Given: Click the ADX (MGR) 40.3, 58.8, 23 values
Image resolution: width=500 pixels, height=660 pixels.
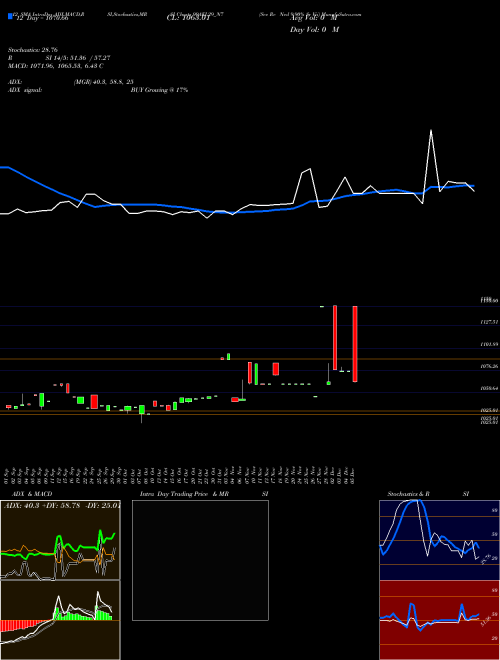Looking at the screenshot, I should (103, 82).
